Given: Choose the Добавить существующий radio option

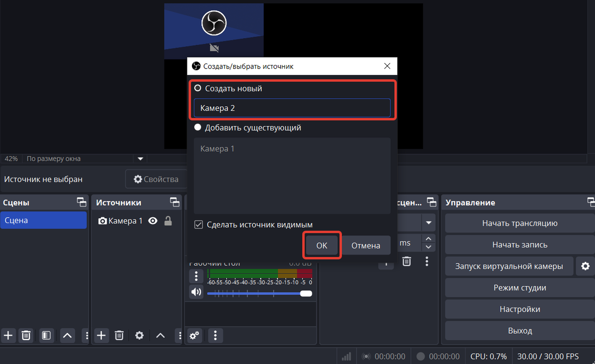Looking at the screenshot, I should (198, 127).
